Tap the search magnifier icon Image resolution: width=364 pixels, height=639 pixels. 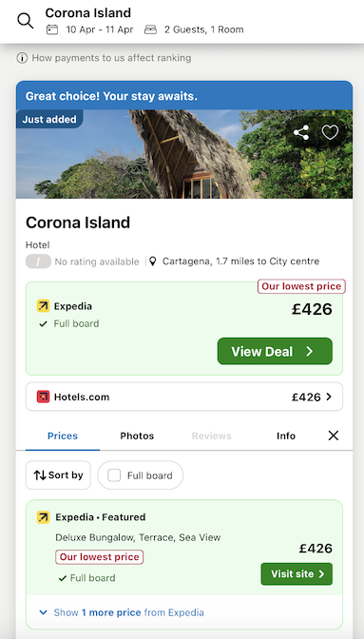coord(26,20)
